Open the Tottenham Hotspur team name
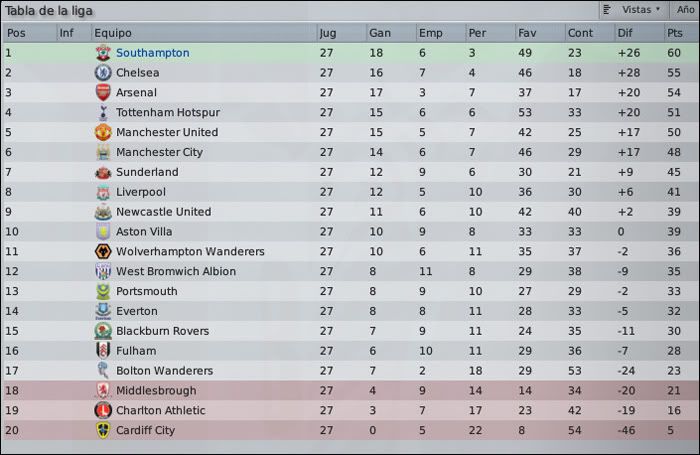 tap(168, 113)
